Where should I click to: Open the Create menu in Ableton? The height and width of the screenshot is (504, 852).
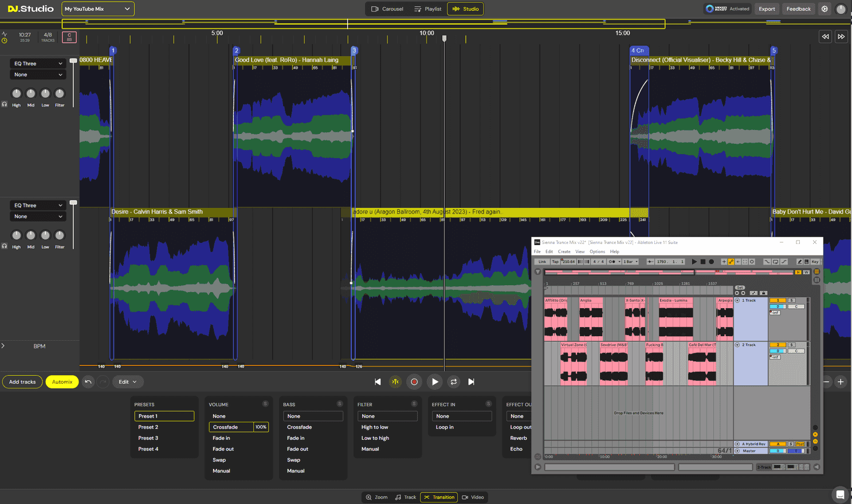(x=564, y=251)
